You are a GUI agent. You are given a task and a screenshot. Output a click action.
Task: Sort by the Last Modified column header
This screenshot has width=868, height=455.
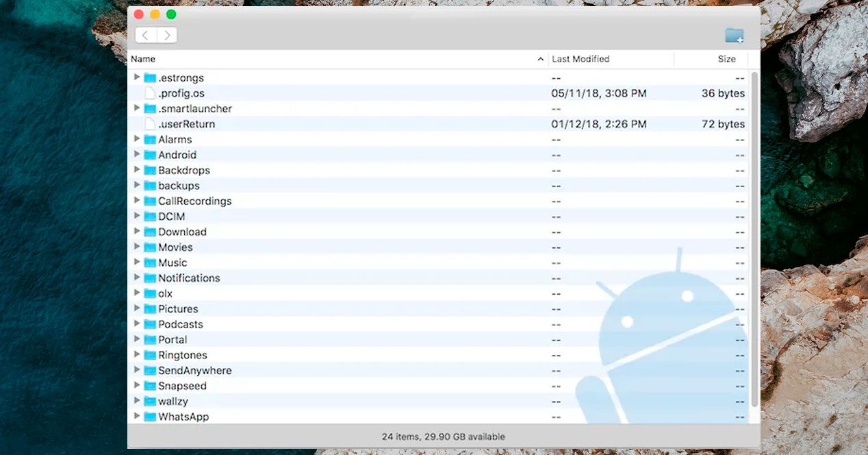(x=611, y=59)
